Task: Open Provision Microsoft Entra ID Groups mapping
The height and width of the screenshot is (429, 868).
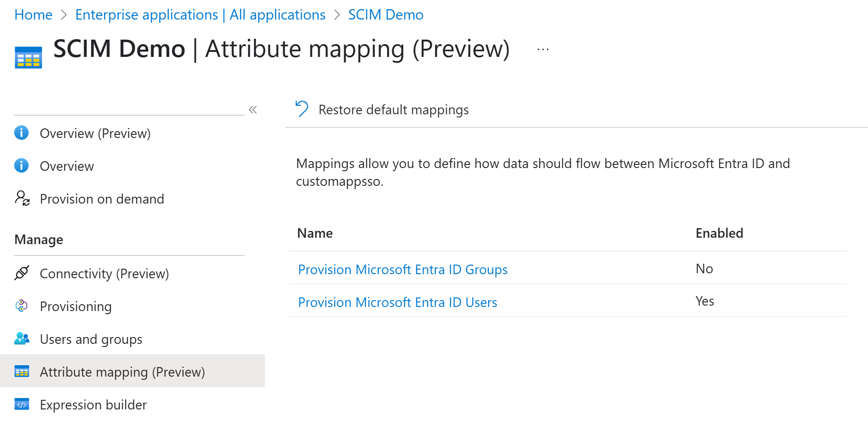Action: [x=403, y=270]
